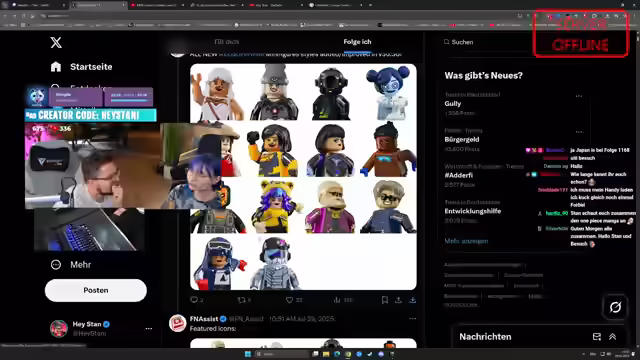
Task: Open Windows Start button in taskbar
Action: point(248,354)
